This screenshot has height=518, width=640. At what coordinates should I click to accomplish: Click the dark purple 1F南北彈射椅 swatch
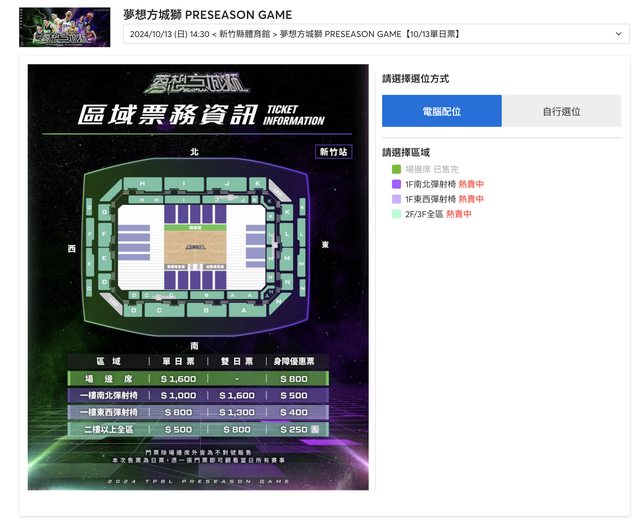point(397,185)
